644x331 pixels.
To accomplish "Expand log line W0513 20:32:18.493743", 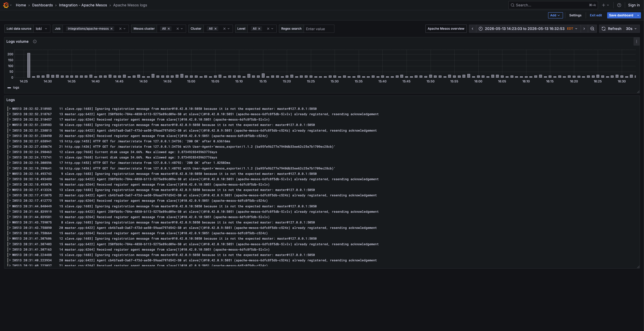I will click(10, 174).
